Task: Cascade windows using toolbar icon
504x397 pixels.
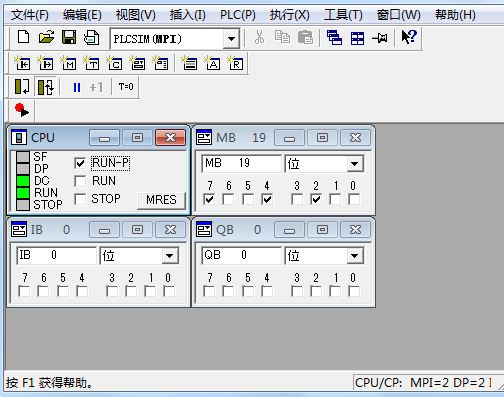Action: 334,38
